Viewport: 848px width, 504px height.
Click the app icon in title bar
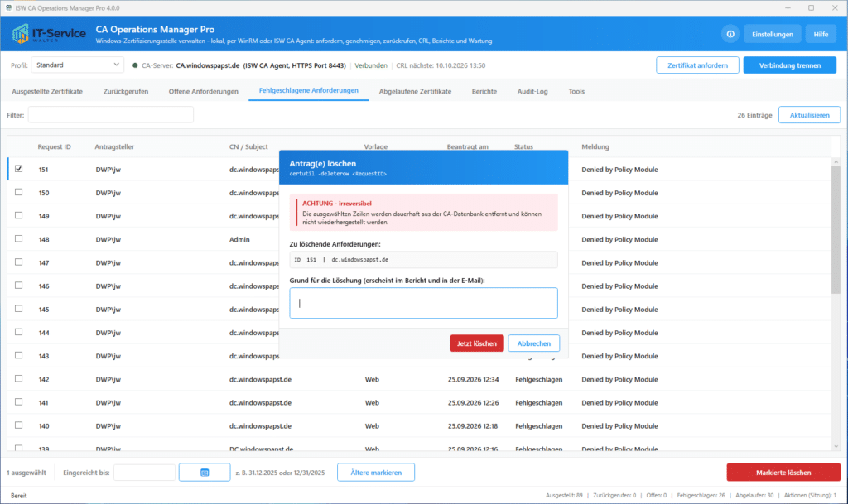8,7
